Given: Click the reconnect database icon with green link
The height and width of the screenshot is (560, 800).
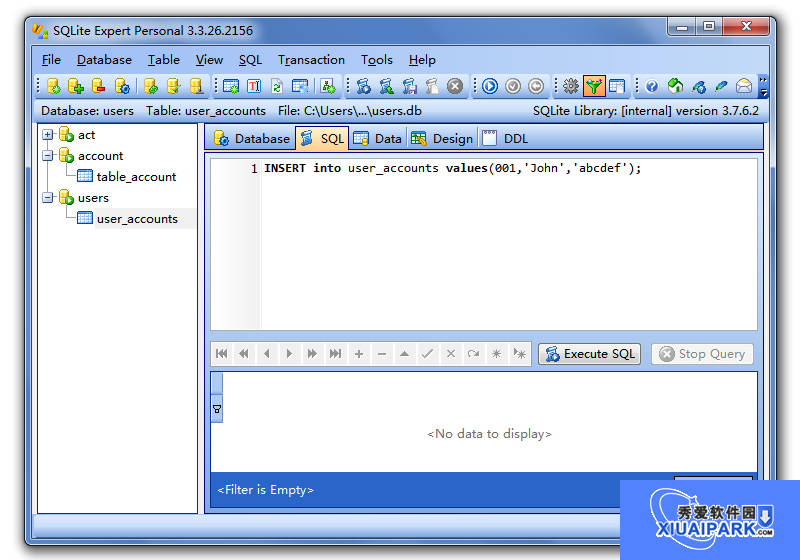Looking at the screenshot, I should point(151,86).
